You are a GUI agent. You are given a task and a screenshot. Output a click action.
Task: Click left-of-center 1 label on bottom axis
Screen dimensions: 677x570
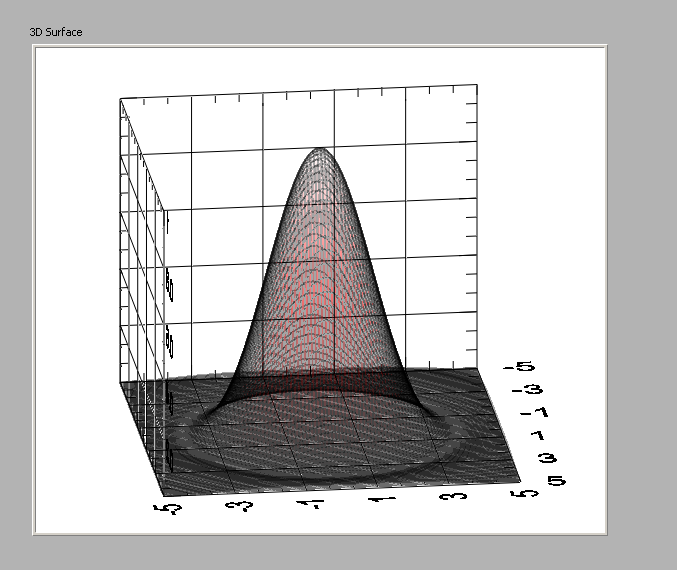pos(312,505)
